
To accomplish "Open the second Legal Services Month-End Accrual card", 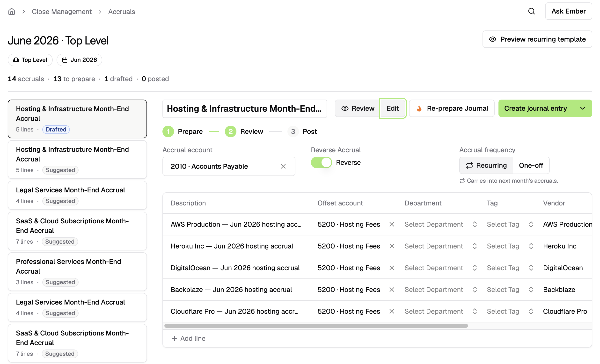I will [x=77, y=307].
